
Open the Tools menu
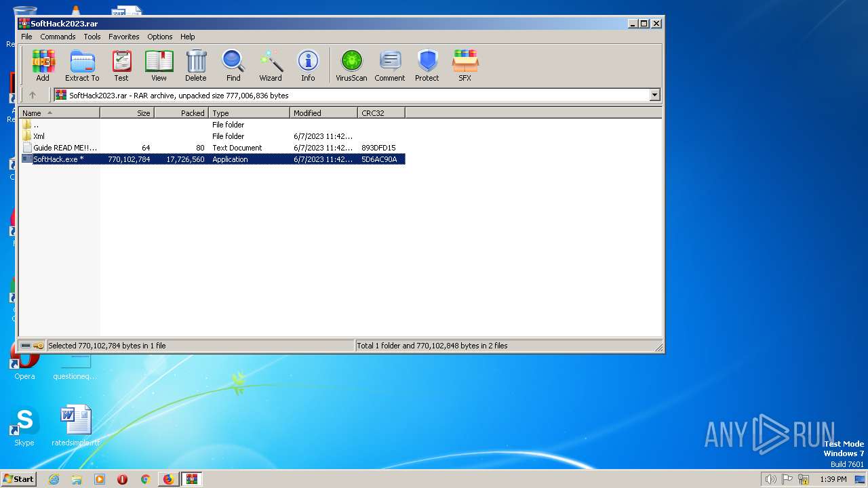click(x=92, y=37)
